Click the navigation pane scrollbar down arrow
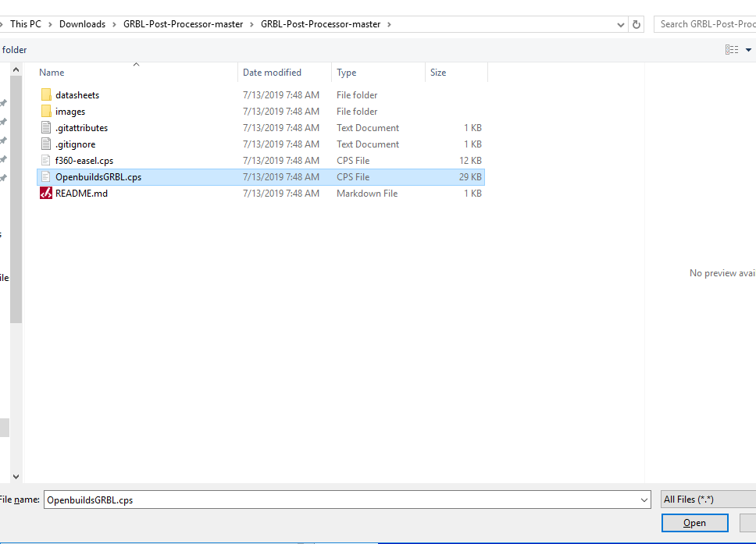This screenshot has height=544, width=756. [15, 475]
